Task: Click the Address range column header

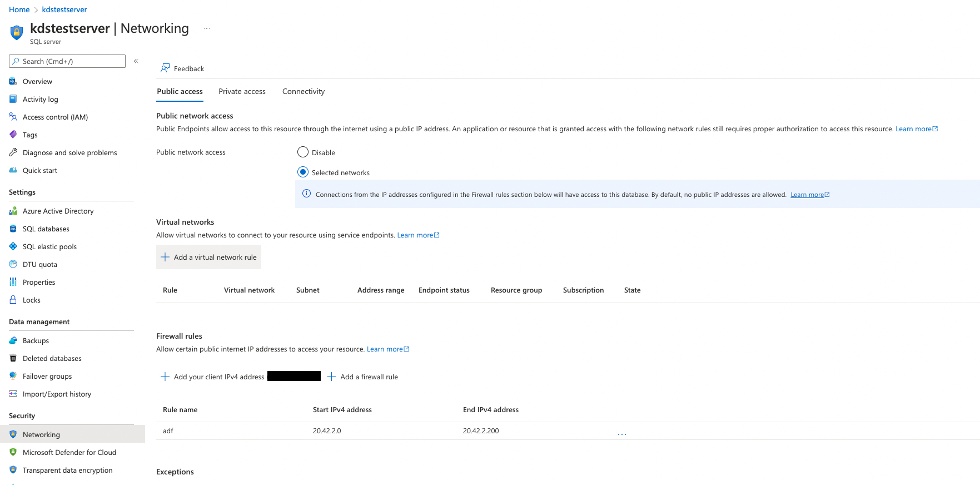Action: tap(381, 290)
